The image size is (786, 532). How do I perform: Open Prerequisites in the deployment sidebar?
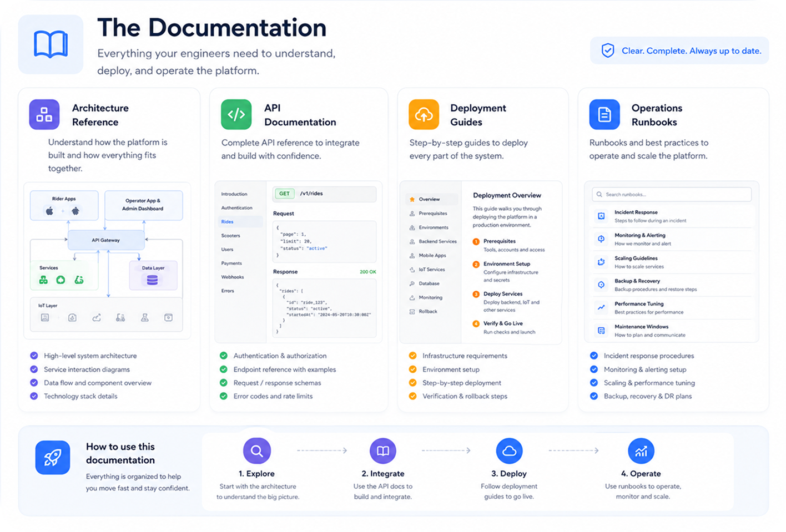[433, 214]
